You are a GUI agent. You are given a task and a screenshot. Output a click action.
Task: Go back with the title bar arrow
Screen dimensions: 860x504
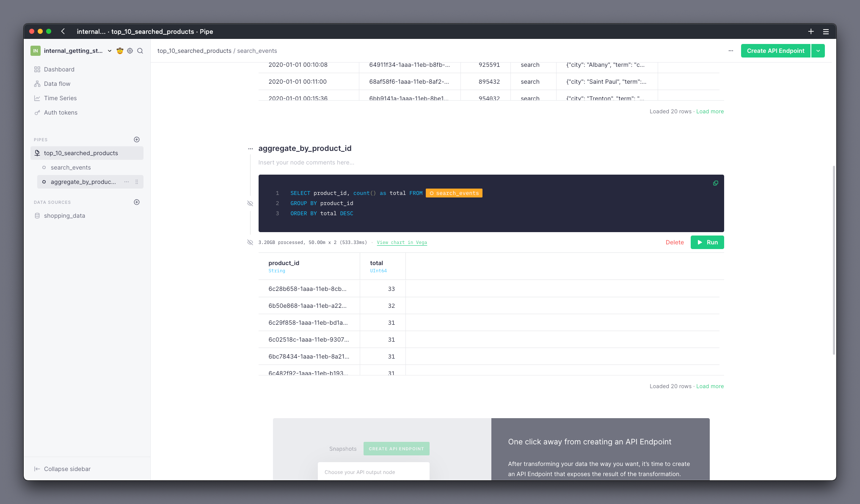[63, 31]
